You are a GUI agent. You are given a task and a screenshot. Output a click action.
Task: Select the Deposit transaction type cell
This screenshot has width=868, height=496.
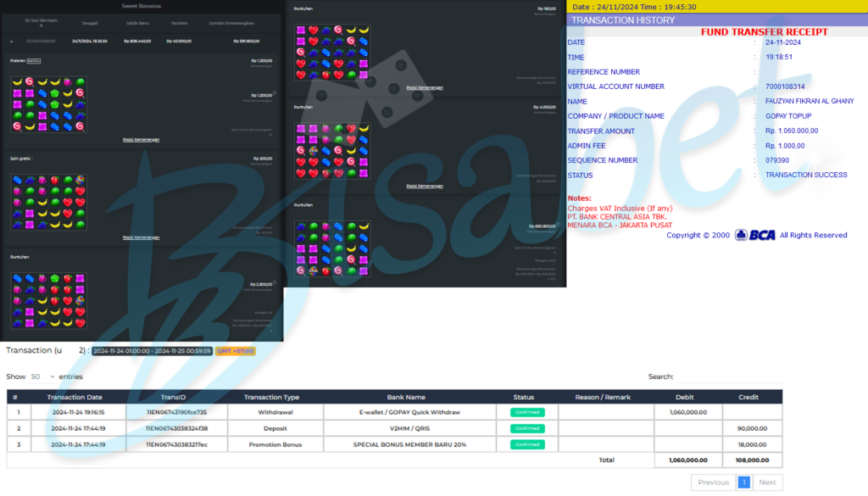tap(275, 428)
